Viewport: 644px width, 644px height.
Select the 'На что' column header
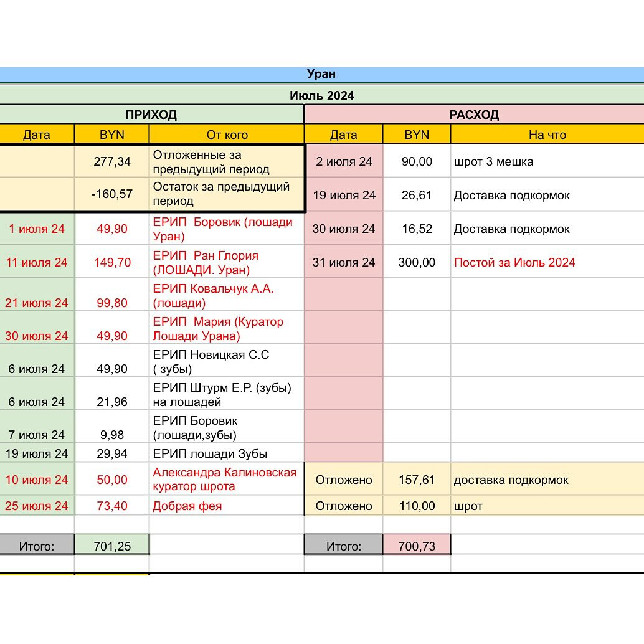click(x=547, y=135)
